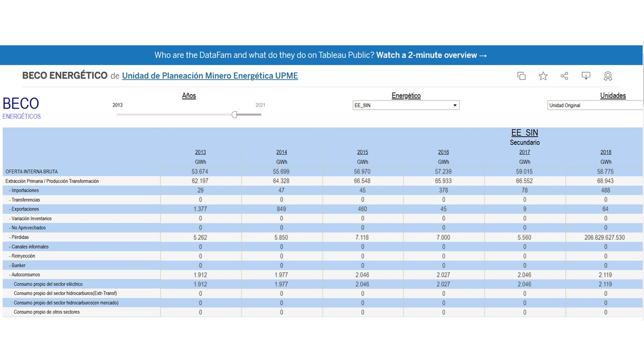Click the Años slider handle
The height and width of the screenshot is (362, 644).
tap(234, 115)
